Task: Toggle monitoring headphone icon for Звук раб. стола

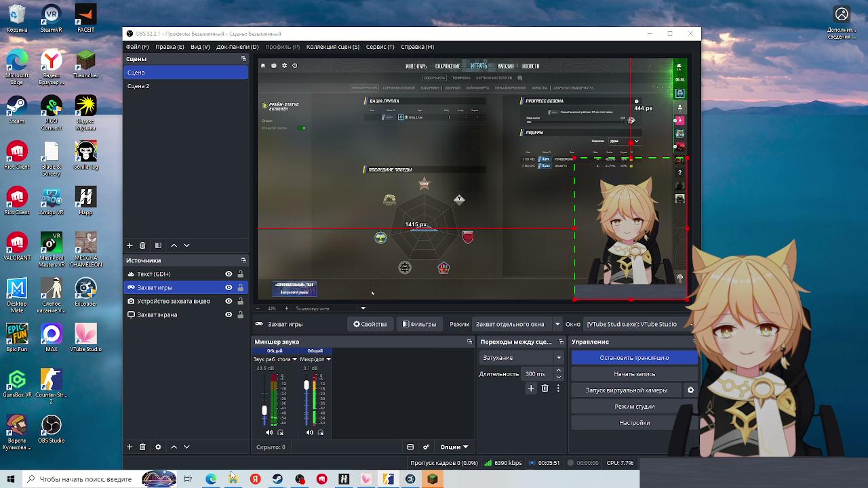Action: (281, 432)
